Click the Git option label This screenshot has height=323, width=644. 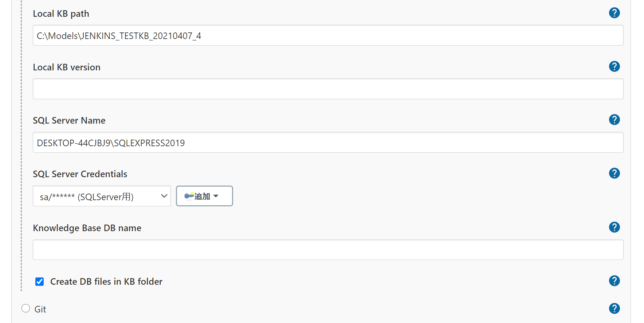click(40, 309)
